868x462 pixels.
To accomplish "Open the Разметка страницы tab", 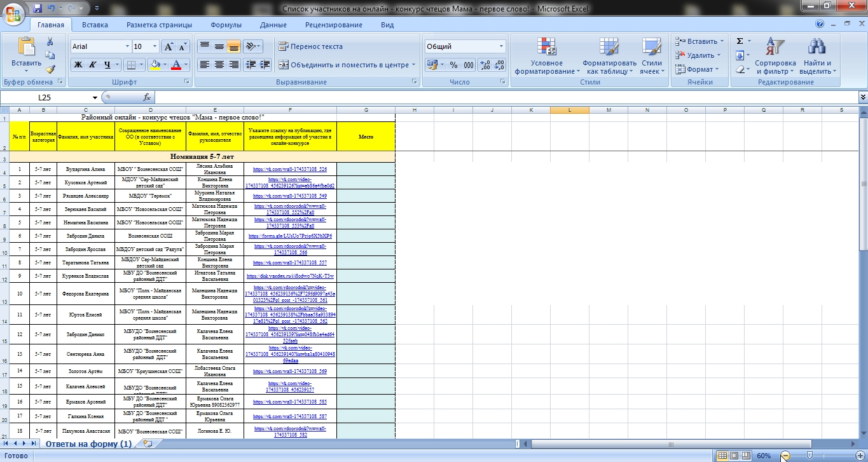I will 159,25.
